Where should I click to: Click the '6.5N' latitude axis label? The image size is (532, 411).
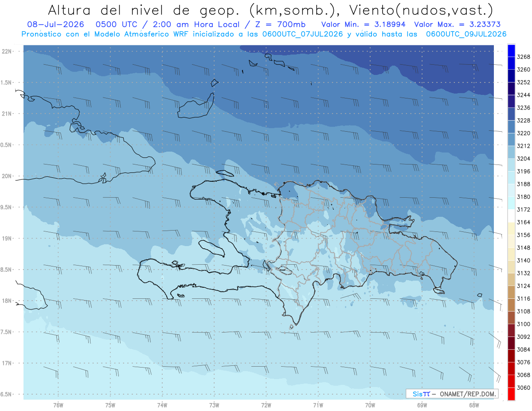[6, 394]
